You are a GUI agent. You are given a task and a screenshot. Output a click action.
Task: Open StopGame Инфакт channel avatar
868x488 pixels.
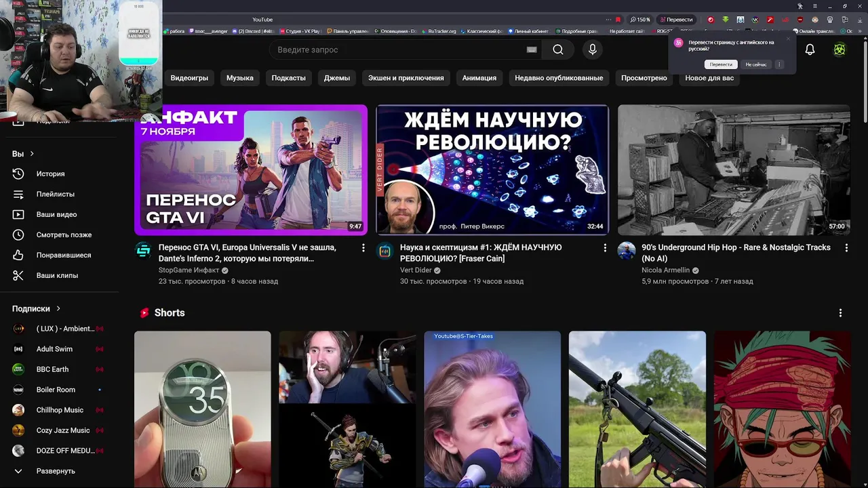[x=143, y=250]
